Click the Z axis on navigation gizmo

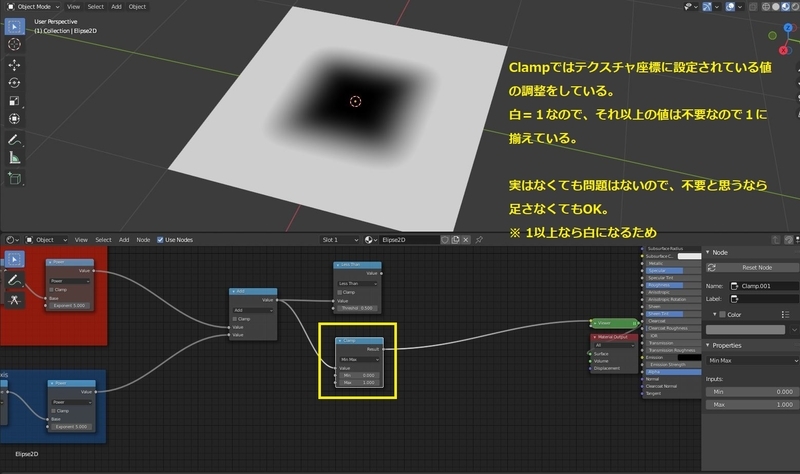point(788,28)
